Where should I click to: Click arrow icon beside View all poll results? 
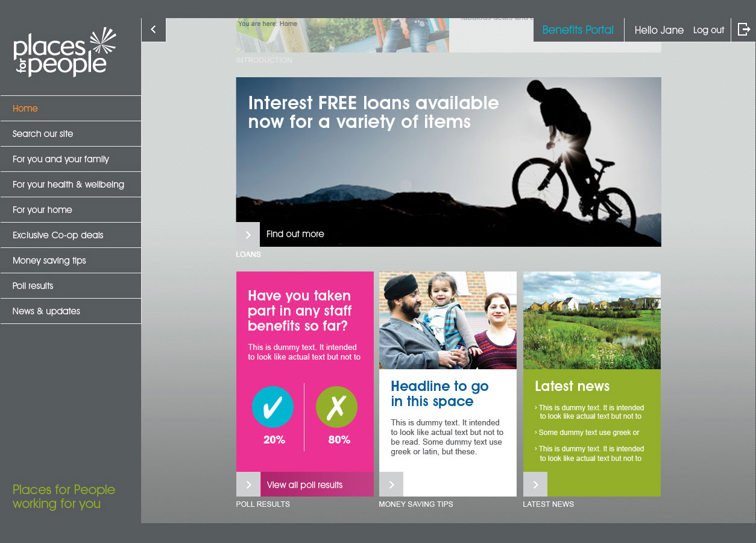point(248,484)
